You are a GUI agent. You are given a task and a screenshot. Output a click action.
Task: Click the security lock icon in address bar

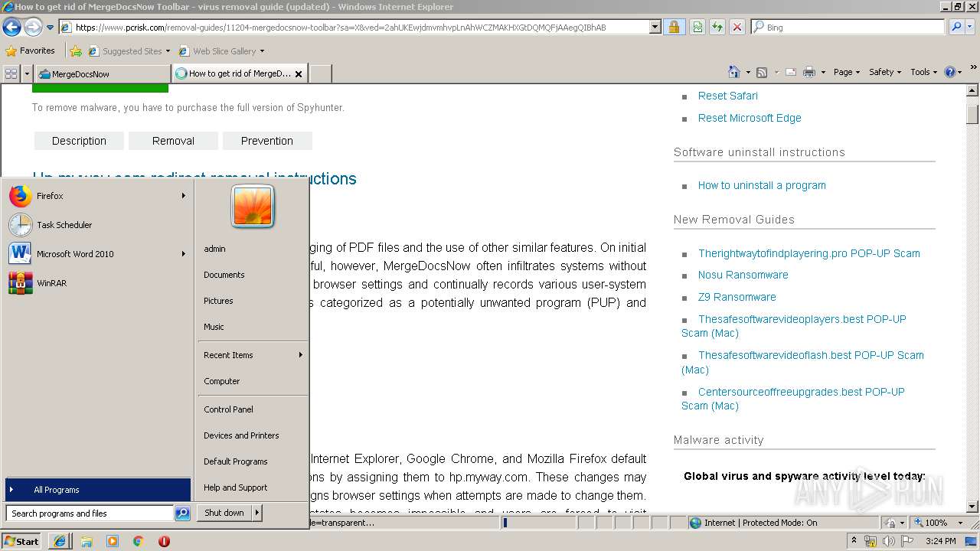(674, 27)
